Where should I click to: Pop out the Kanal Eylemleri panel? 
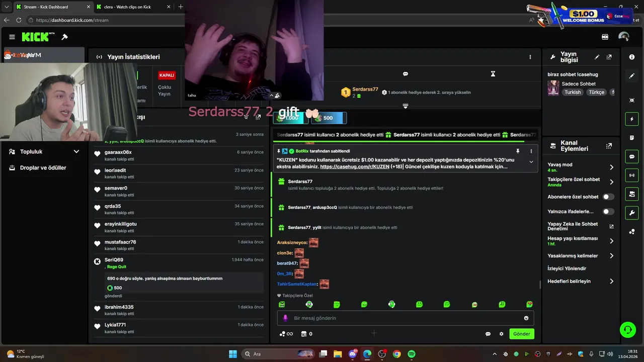coord(609,146)
